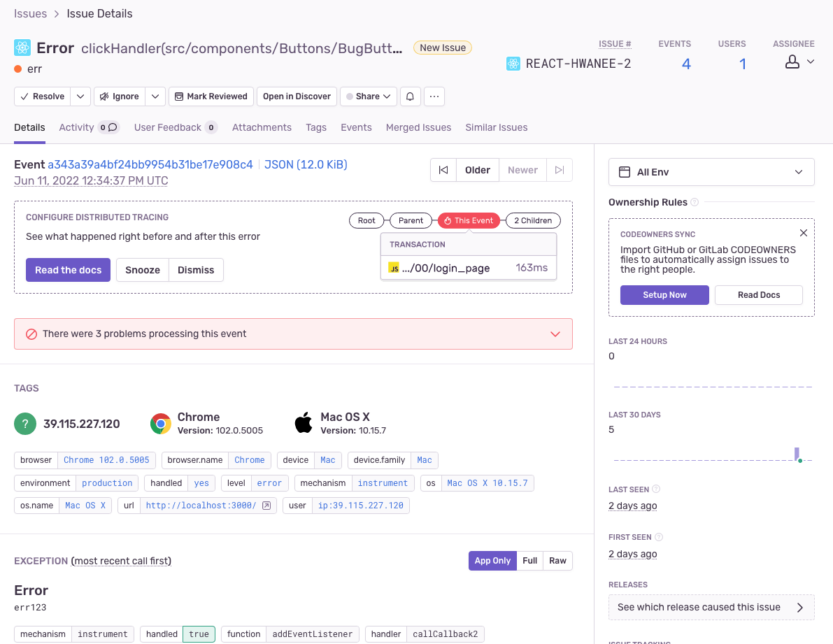Click the help icon next to Ownership Rules

[x=695, y=202]
